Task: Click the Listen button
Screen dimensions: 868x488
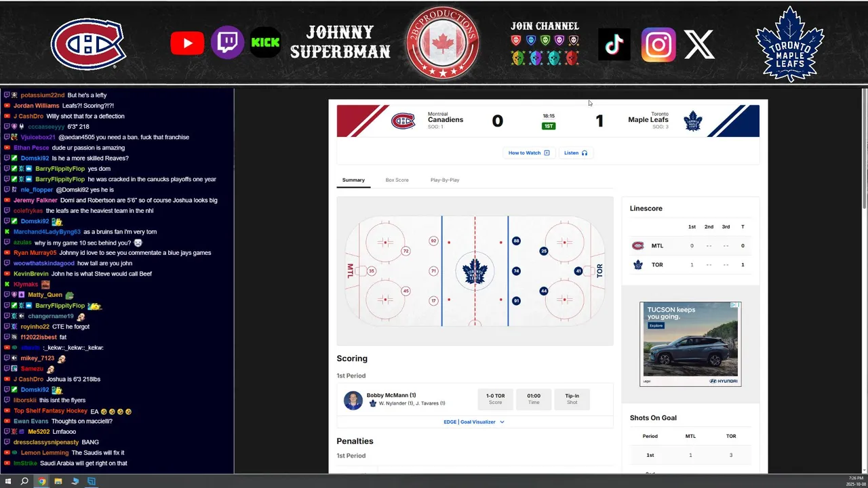Action: click(576, 152)
